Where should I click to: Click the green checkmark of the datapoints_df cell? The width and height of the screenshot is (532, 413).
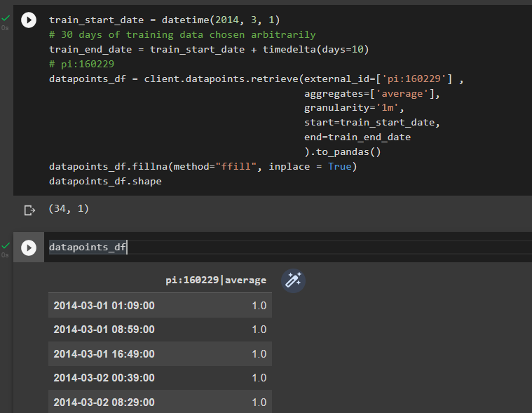pos(6,245)
